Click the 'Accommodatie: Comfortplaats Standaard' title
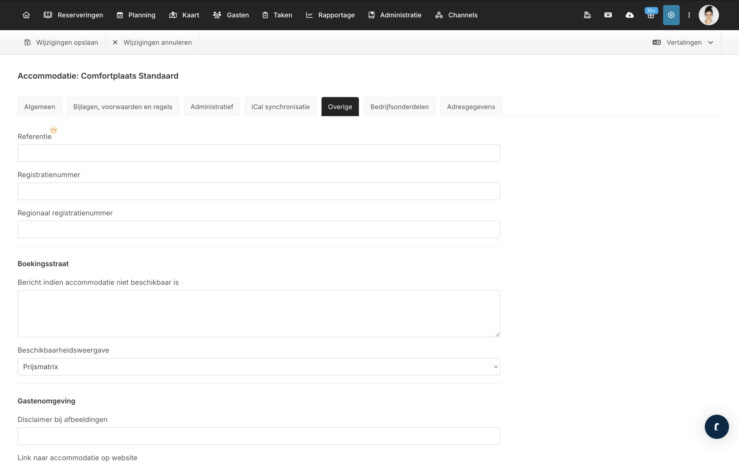 (98, 76)
